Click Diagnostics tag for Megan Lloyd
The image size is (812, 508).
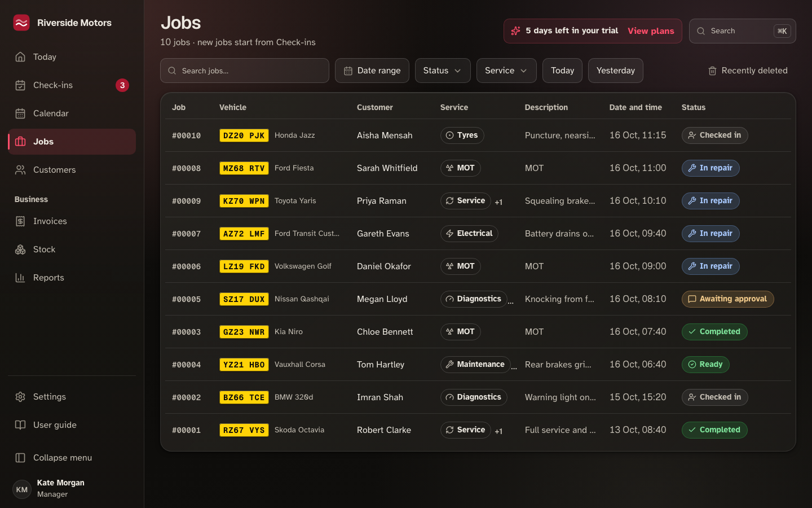click(474, 299)
